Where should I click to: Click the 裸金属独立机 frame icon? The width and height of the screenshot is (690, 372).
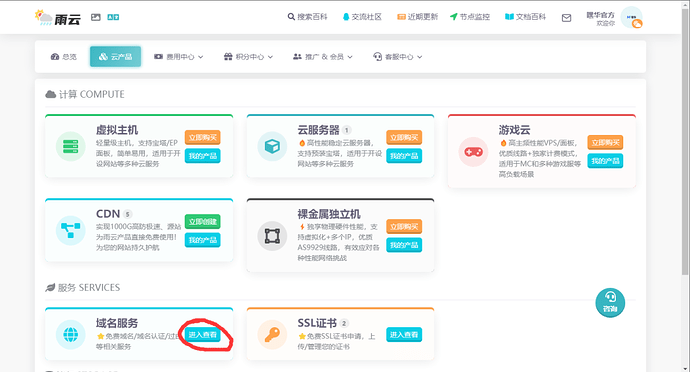point(272,236)
